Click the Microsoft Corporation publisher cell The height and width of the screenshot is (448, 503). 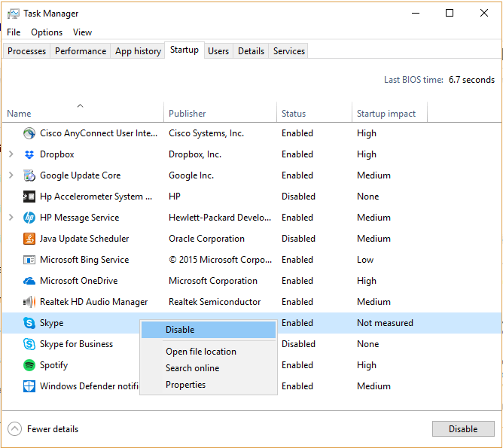213,281
